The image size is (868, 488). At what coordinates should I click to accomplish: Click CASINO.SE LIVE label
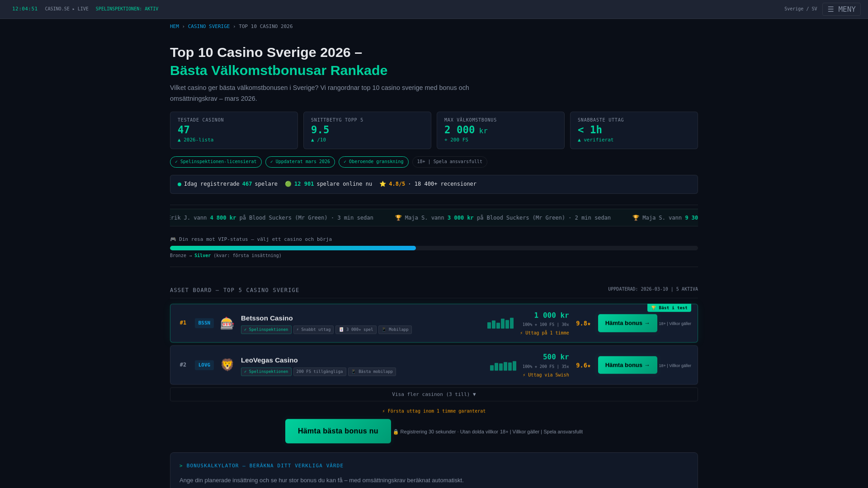click(67, 9)
